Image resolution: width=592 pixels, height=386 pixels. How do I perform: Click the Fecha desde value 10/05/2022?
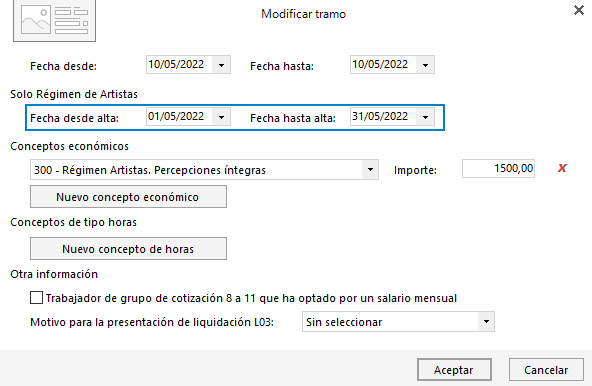click(176, 65)
